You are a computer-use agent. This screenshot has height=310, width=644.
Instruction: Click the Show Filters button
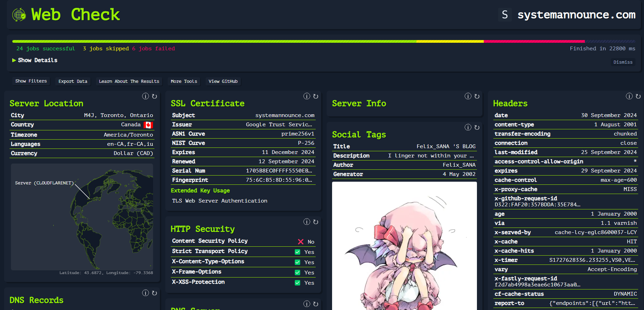(x=31, y=81)
